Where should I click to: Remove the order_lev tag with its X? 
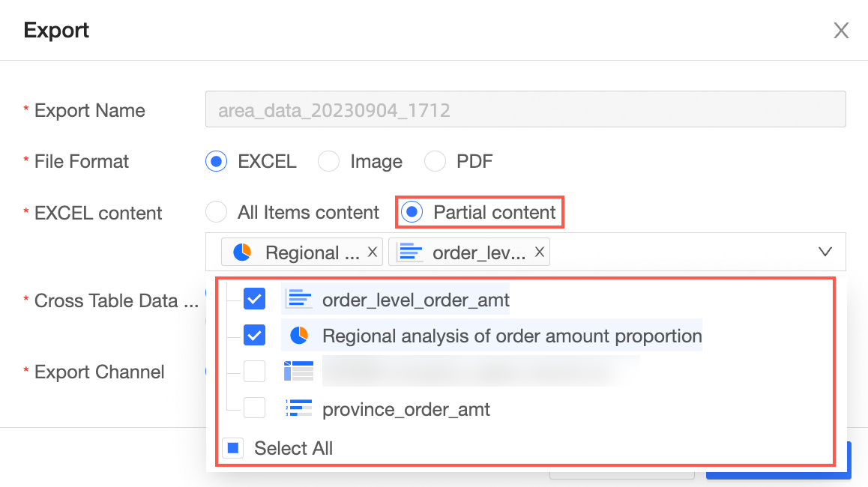click(x=540, y=252)
